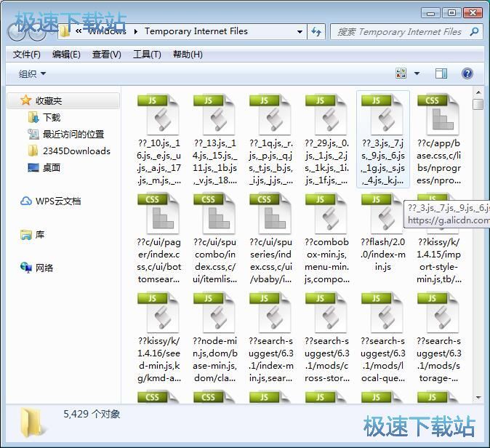
Task: Select the ??_3.js,_7.js file icon
Action: pyautogui.click(x=382, y=114)
